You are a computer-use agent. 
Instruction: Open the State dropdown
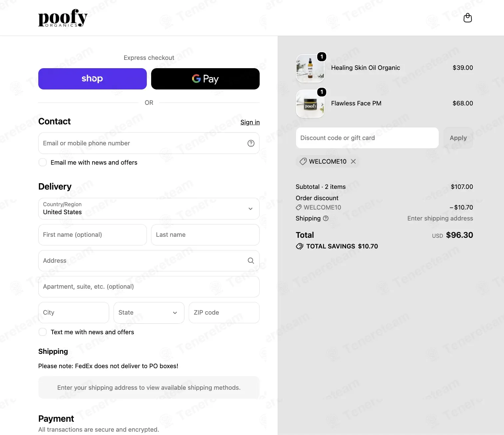149,313
